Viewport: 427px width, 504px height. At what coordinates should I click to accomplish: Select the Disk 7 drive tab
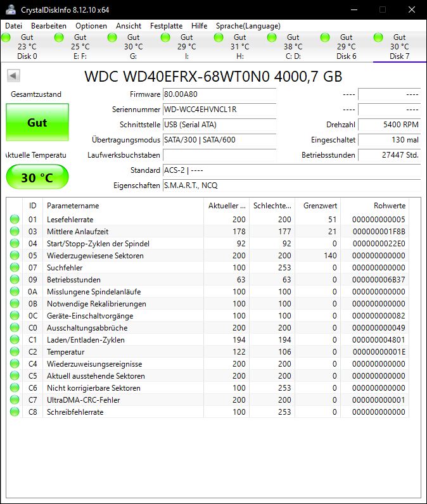tap(399, 47)
